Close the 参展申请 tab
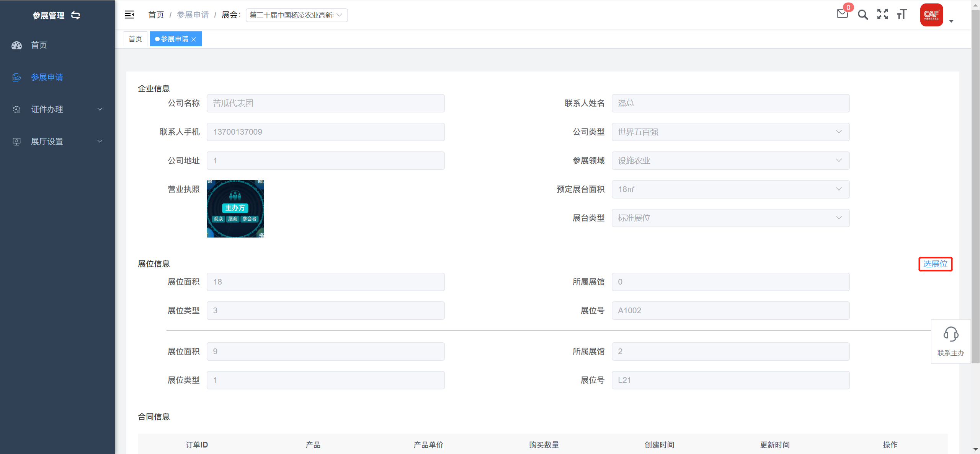The width and height of the screenshot is (980, 454). tap(194, 39)
